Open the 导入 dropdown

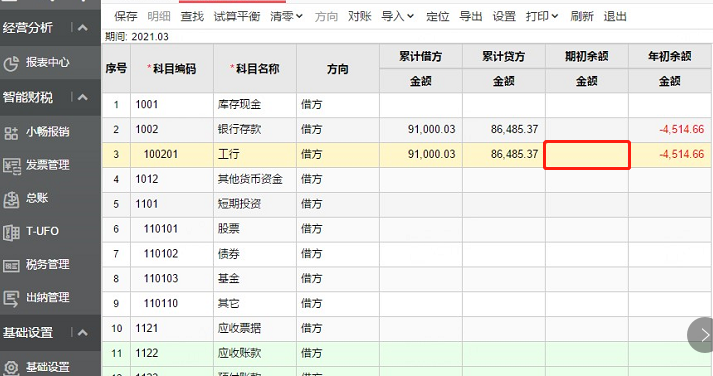click(397, 16)
